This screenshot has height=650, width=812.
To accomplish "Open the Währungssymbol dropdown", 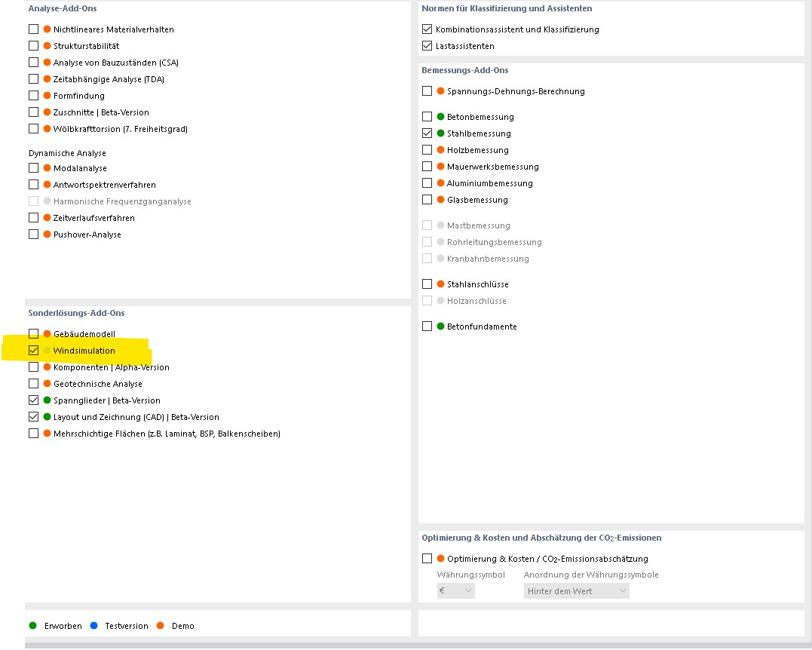I will (x=455, y=591).
